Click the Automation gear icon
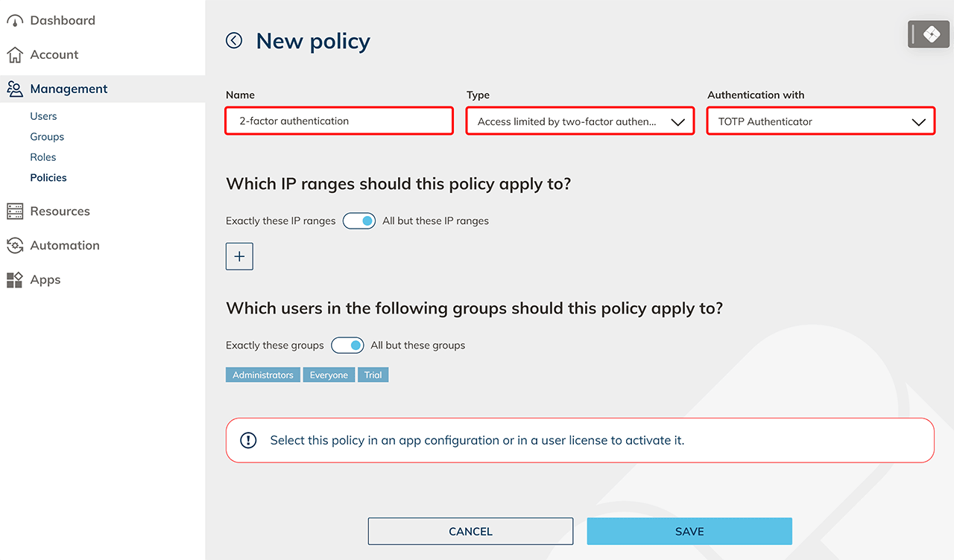 (x=15, y=246)
